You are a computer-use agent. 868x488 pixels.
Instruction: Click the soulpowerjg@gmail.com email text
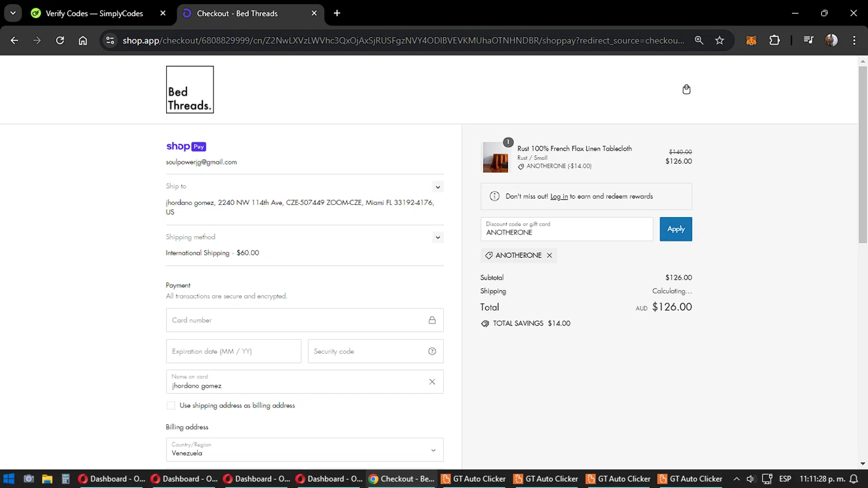(201, 163)
